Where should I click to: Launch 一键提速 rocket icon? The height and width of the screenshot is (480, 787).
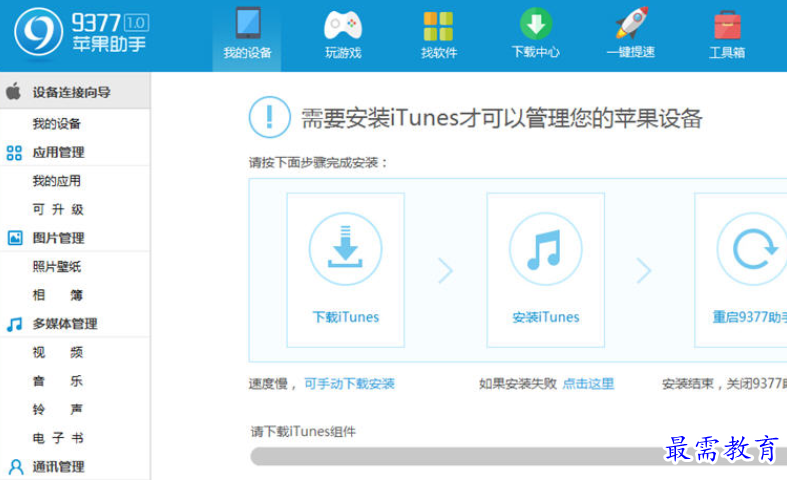click(x=632, y=23)
